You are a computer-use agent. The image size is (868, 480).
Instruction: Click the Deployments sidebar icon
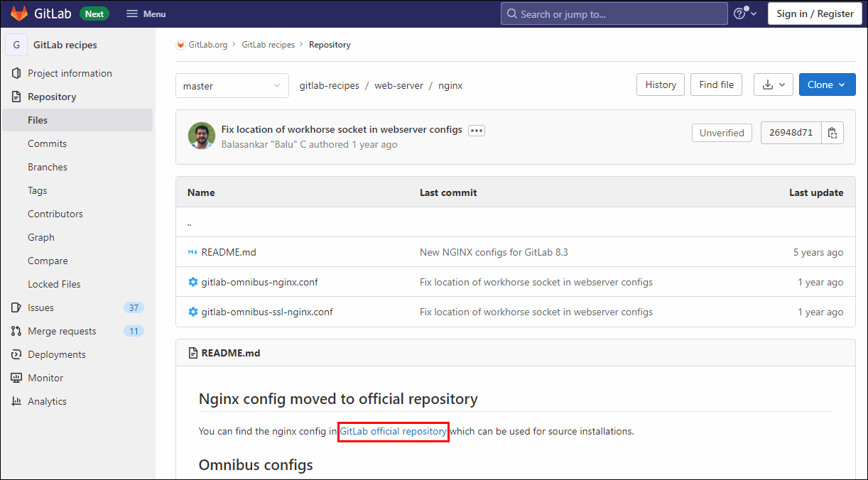pyautogui.click(x=16, y=354)
